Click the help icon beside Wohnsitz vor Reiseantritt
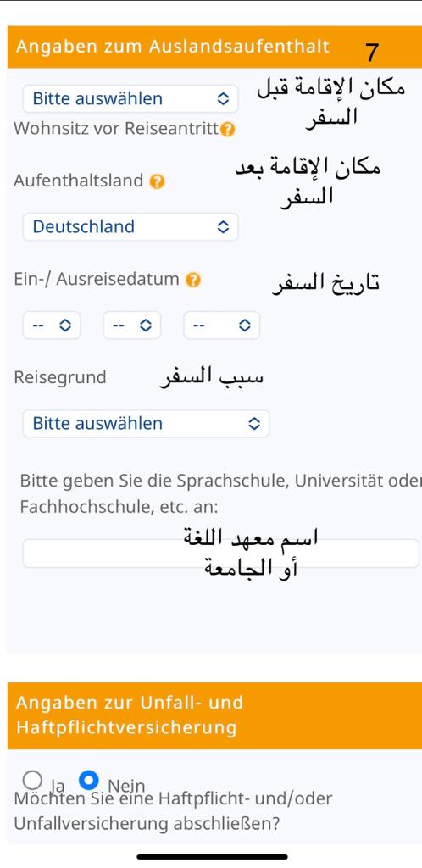422x868 pixels. pos(227,130)
